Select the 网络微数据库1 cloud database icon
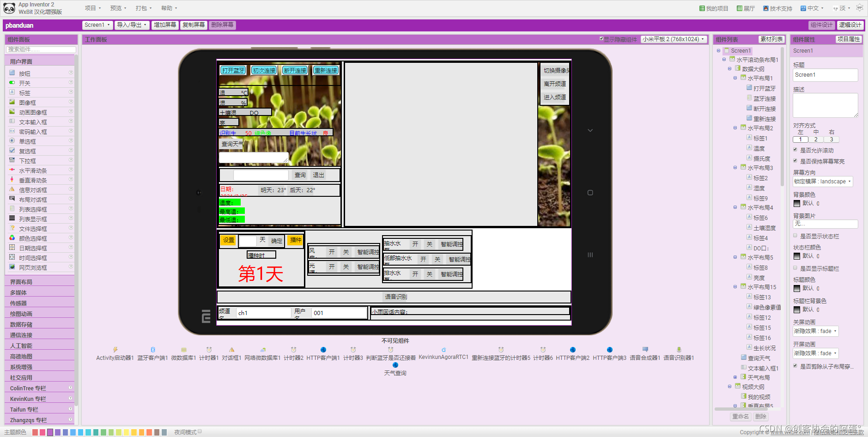The width and height of the screenshot is (868, 437). pos(262,350)
